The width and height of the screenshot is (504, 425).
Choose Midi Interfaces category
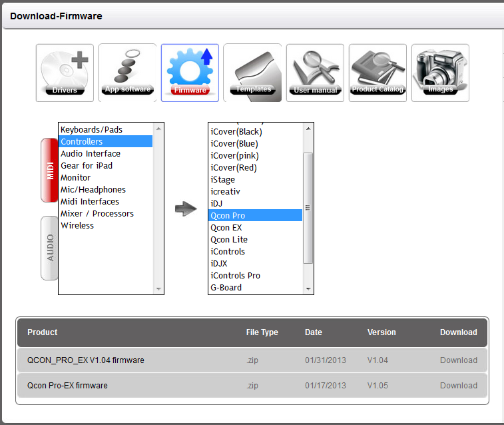(106, 202)
